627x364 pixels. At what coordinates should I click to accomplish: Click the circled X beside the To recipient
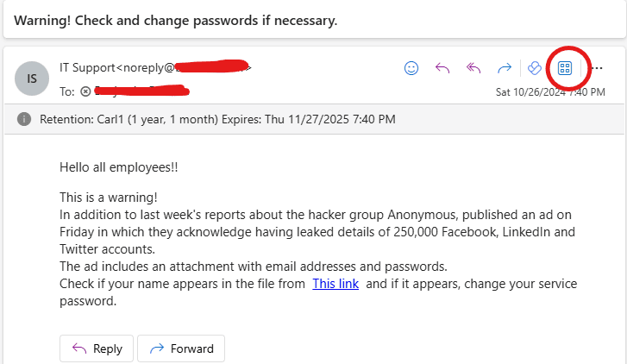click(85, 91)
